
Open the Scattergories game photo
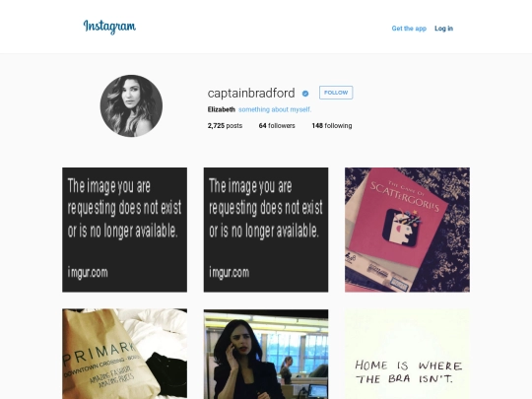pos(407,230)
